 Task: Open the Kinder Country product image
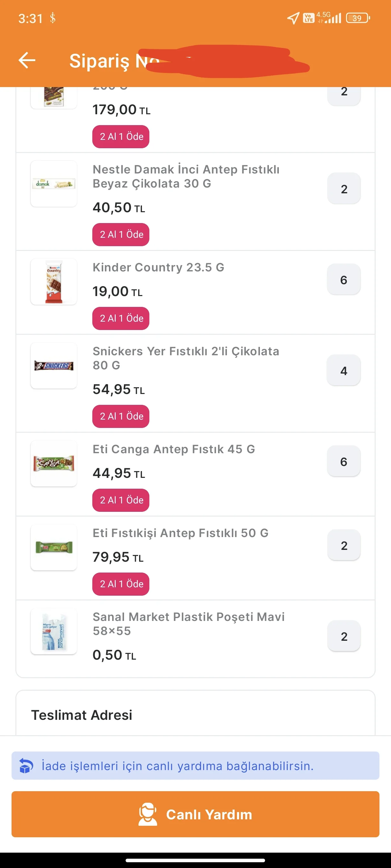(54, 282)
